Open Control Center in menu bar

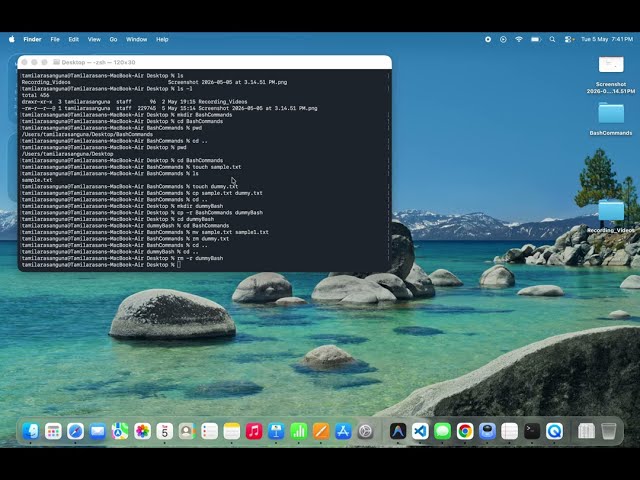pyautogui.click(x=569, y=39)
